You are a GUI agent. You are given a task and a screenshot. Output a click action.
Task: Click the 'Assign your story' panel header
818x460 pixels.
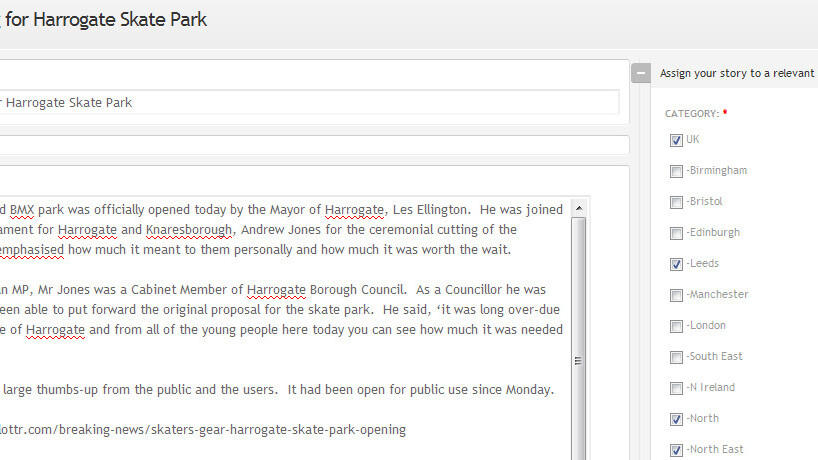736,73
